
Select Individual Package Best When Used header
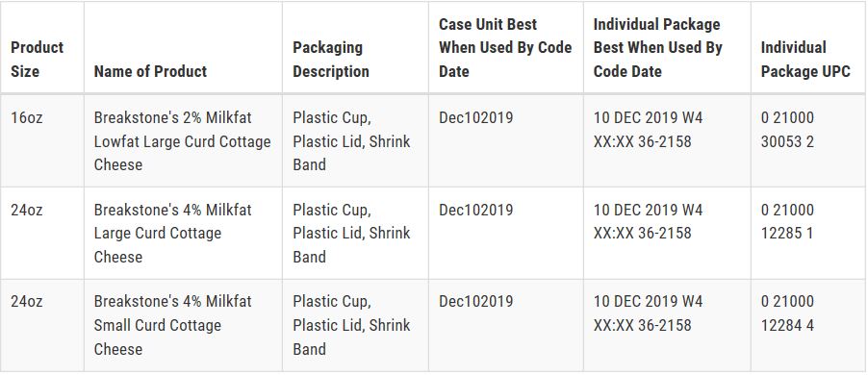658,47
